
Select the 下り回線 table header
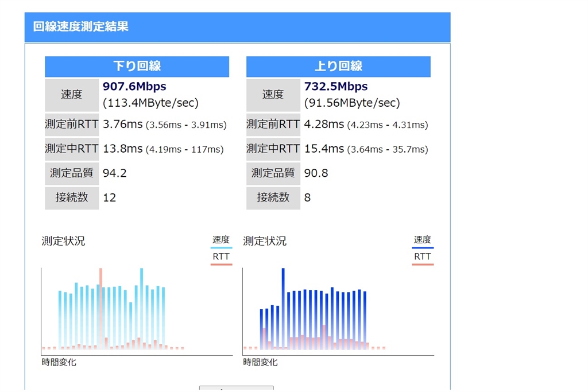[x=137, y=67]
